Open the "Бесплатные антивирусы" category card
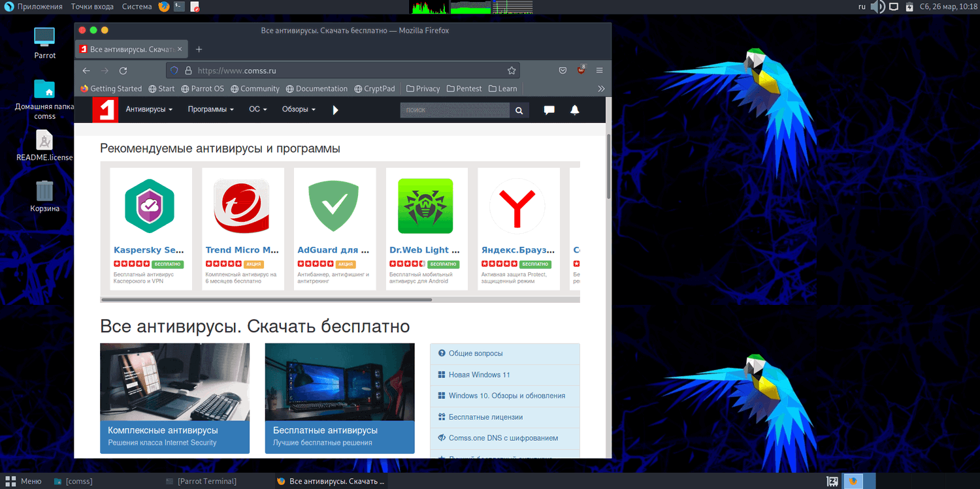The image size is (980, 489). [x=340, y=398]
